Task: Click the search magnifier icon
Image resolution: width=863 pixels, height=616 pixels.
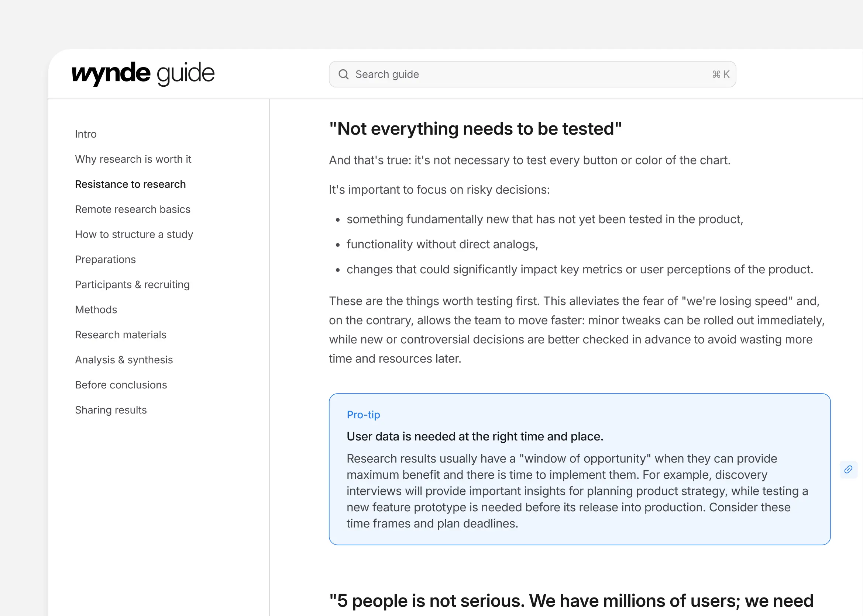Action: (x=344, y=75)
